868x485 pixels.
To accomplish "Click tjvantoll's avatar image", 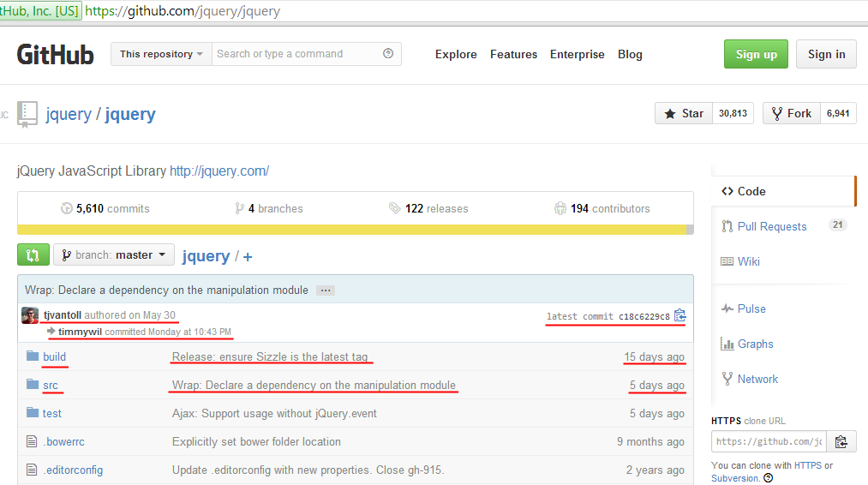I will (x=30, y=315).
